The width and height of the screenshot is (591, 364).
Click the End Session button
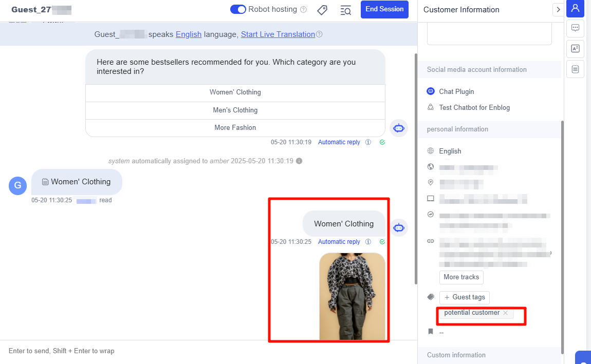click(384, 9)
